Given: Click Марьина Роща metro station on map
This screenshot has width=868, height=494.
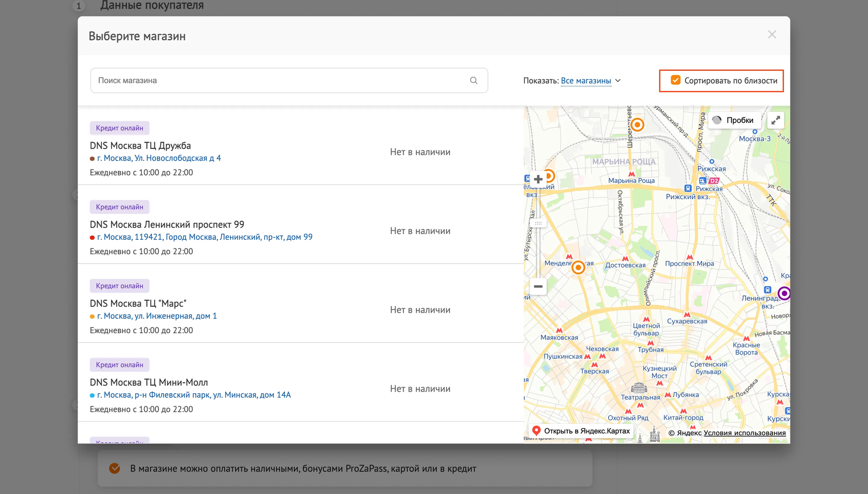Looking at the screenshot, I should 631,178.
